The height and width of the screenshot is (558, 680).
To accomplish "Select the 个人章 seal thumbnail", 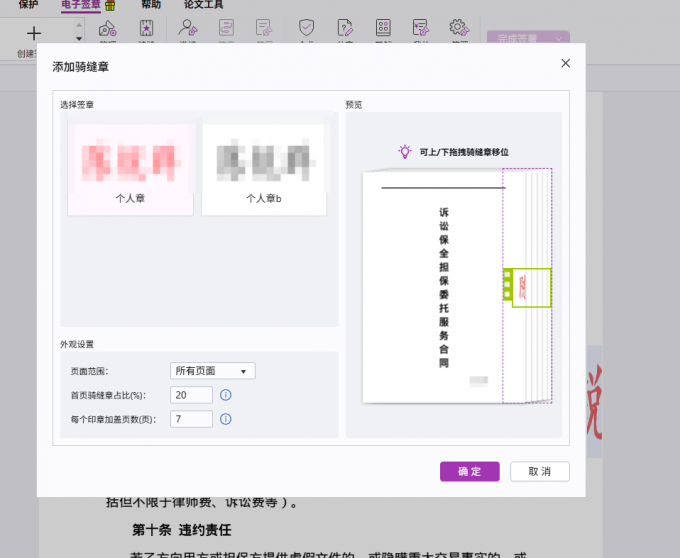I will pyautogui.click(x=131, y=168).
